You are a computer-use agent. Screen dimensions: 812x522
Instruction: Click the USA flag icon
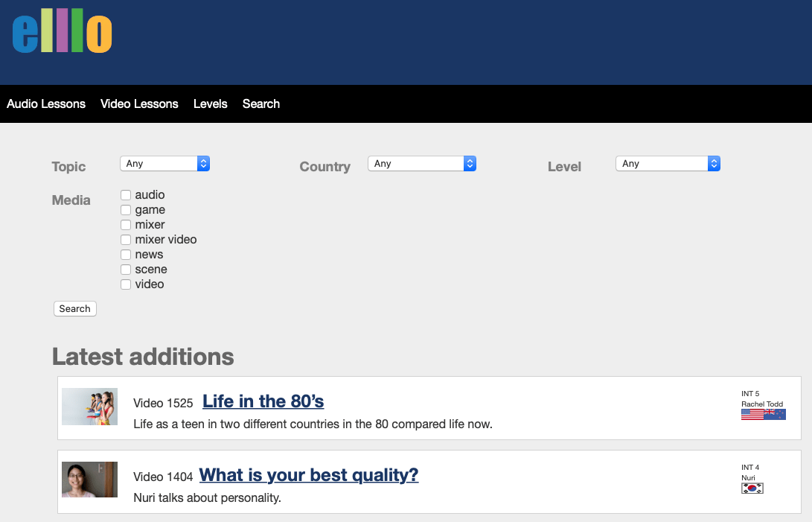pos(752,415)
